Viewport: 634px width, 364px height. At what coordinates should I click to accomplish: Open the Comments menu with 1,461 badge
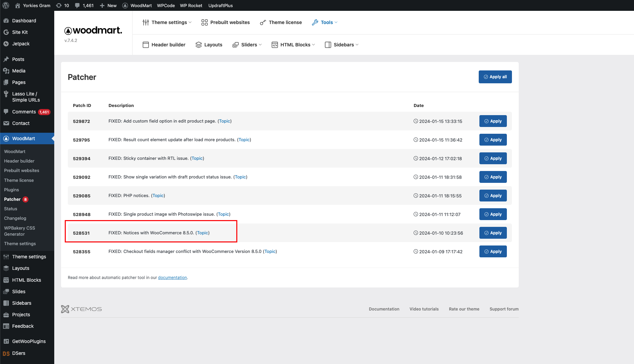[27, 112]
